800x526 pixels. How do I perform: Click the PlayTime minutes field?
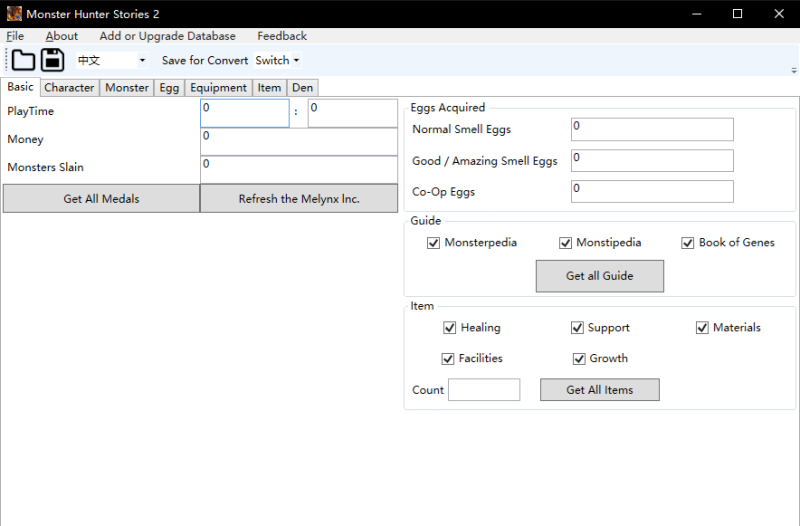point(353,113)
